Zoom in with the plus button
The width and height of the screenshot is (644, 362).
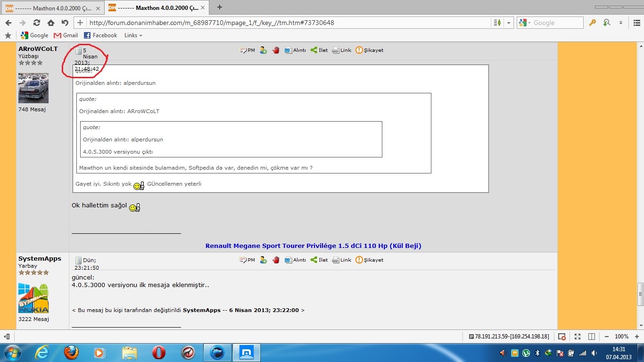[x=636, y=337]
